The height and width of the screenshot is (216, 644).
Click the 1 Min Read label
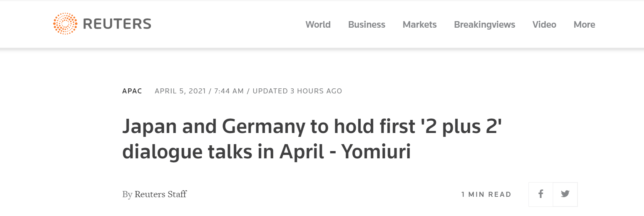point(486,194)
